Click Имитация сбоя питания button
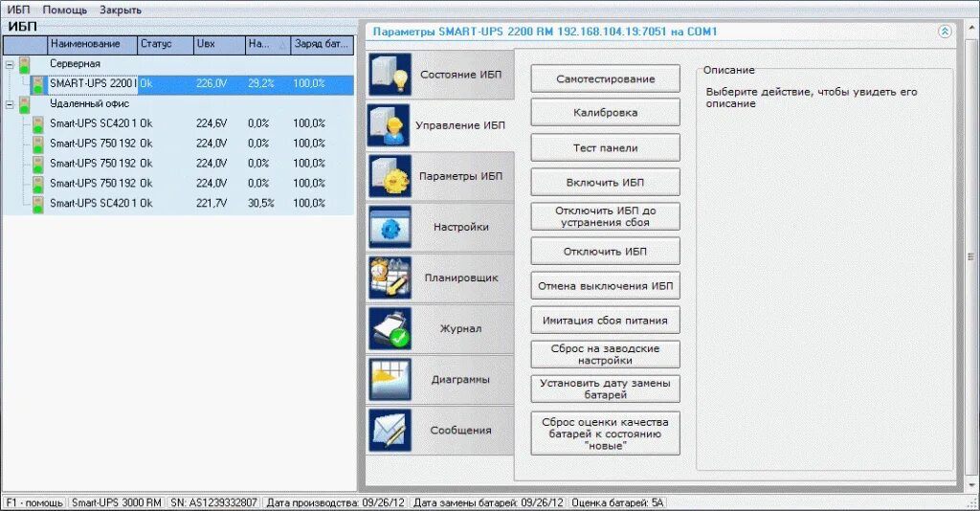 tap(605, 321)
